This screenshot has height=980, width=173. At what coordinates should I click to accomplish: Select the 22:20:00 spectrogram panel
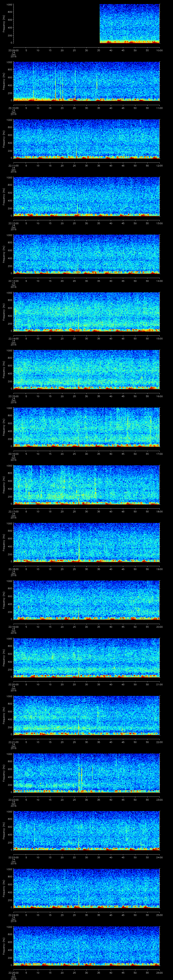pos(86,658)
